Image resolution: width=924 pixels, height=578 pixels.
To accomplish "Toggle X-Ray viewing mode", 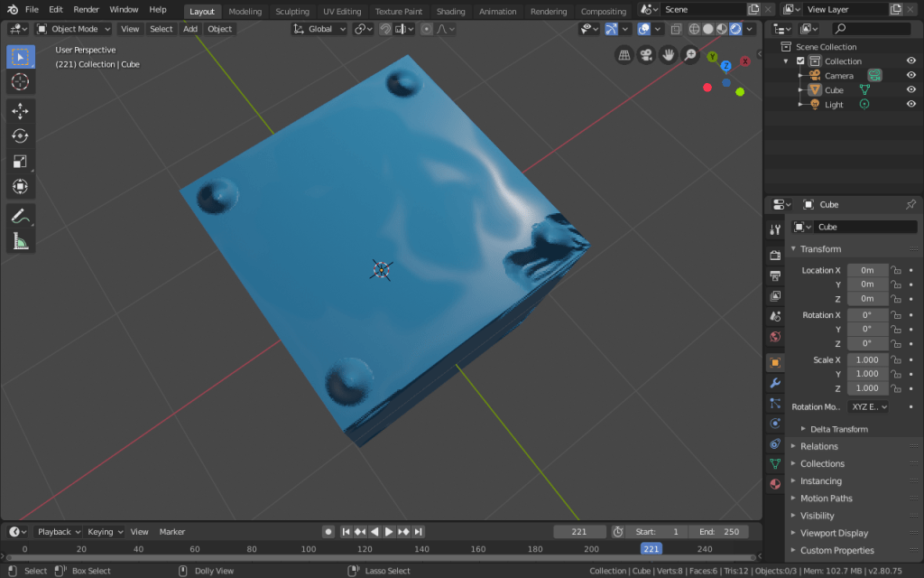I will [x=675, y=28].
